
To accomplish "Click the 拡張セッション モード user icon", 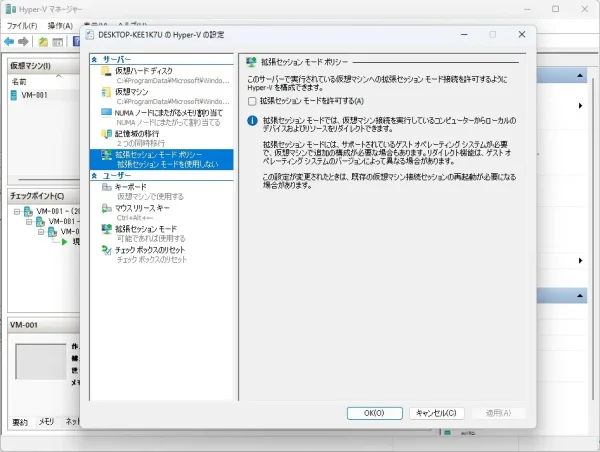I will (x=106, y=229).
